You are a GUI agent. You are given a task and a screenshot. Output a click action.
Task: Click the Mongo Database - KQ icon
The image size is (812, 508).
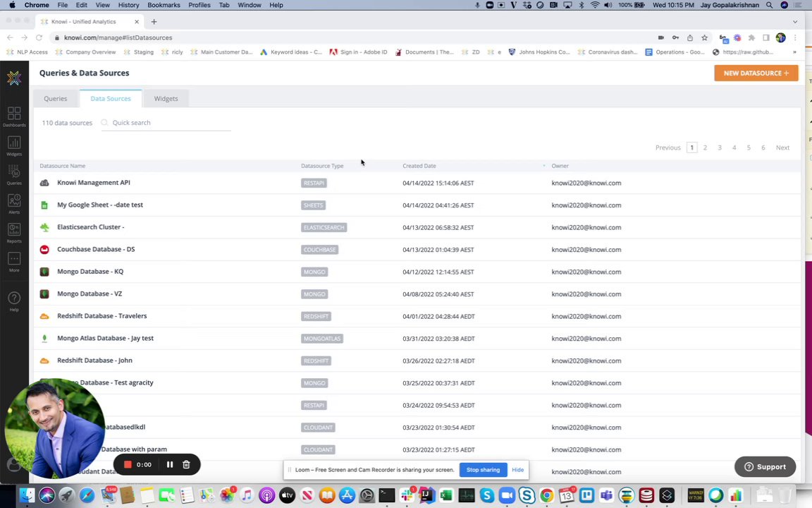[x=44, y=272]
